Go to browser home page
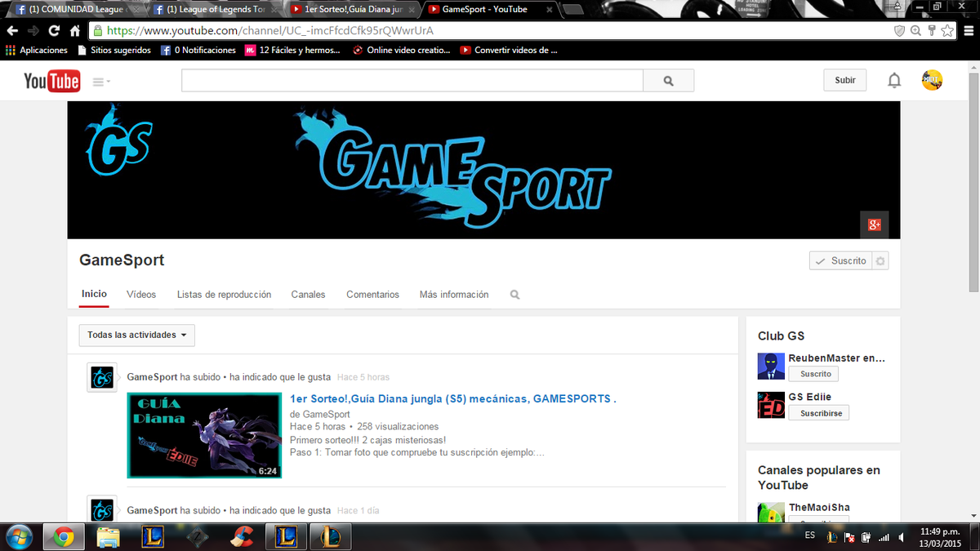The height and width of the screenshot is (551, 980). click(75, 31)
